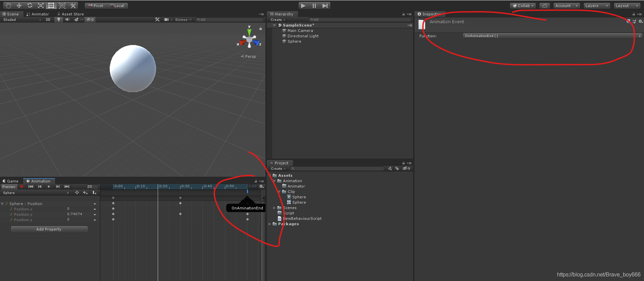The width and height of the screenshot is (644, 281).
Task: Switch to the Asset Store tab
Action: [70, 14]
